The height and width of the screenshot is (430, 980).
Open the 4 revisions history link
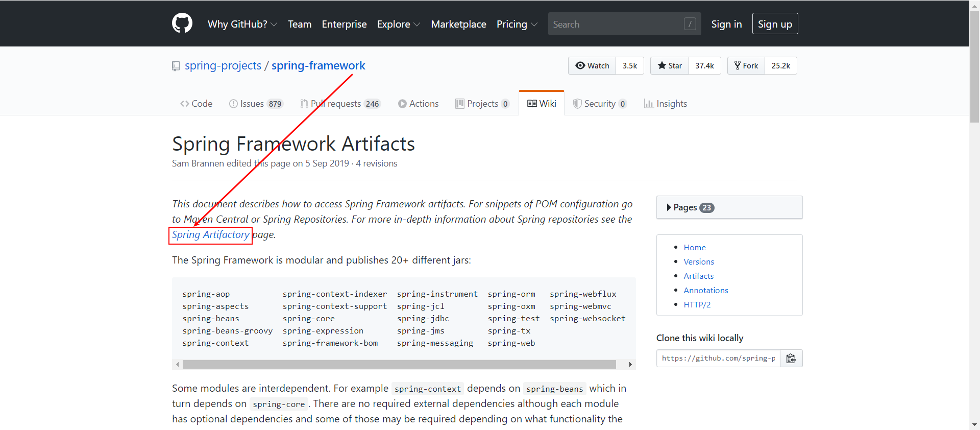377,163
